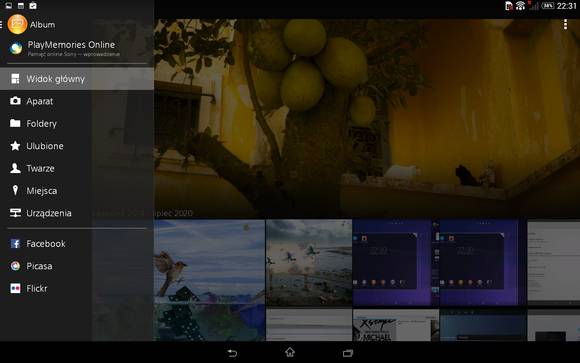Open the three-dot overflow menu
The height and width of the screenshot is (363, 580).
pos(565,24)
